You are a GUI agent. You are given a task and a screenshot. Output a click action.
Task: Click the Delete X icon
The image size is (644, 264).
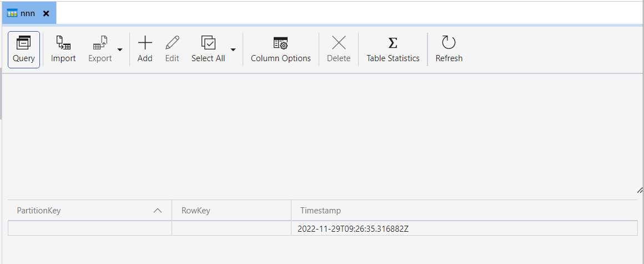[x=339, y=42]
